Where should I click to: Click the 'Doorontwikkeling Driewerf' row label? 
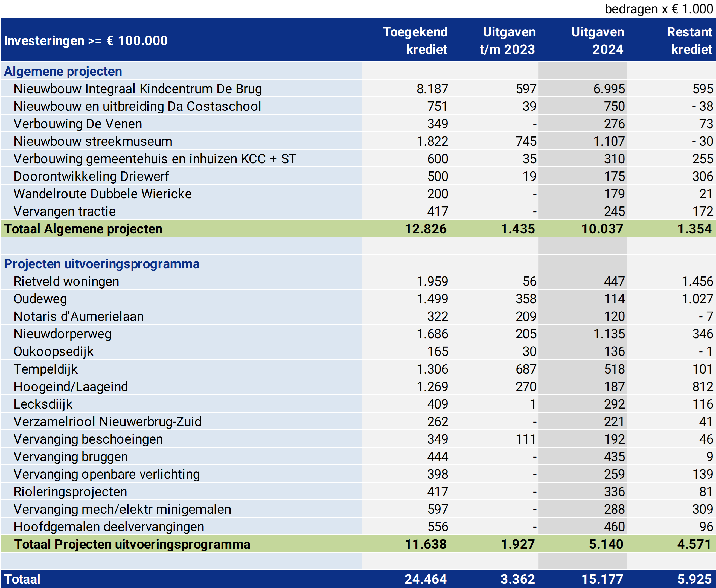point(91,176)
